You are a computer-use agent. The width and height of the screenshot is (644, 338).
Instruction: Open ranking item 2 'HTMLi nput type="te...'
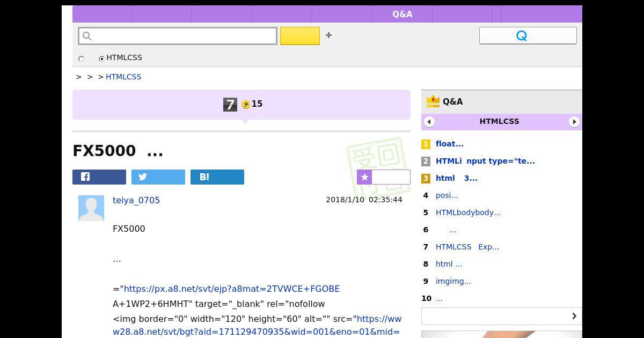tap(485, 161)
